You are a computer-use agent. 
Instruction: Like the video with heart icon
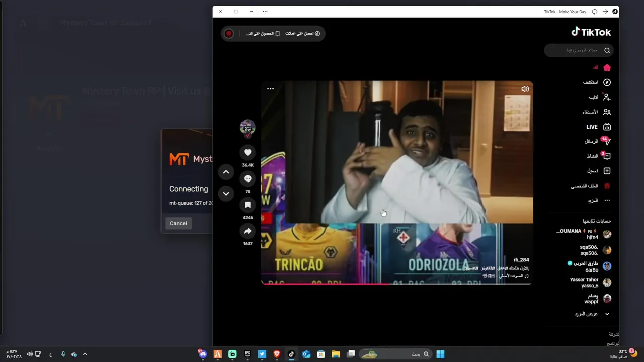(x=248, y=152)
